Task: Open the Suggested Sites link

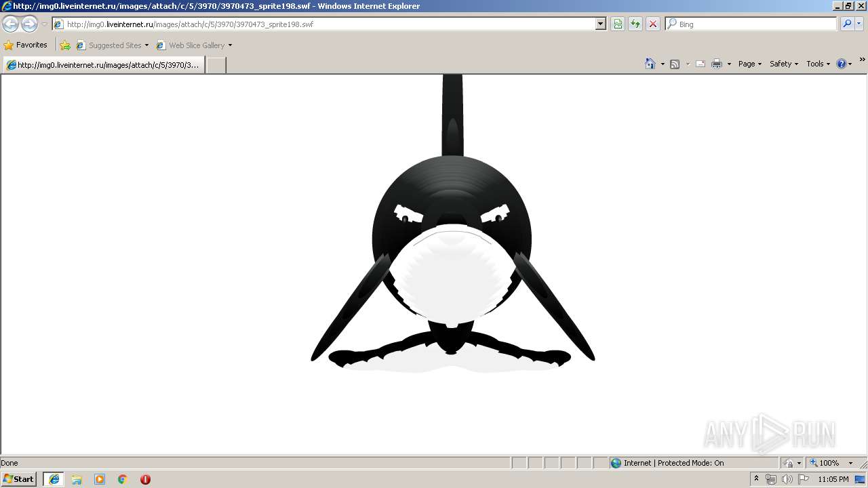Action: (x=112, y=45)
